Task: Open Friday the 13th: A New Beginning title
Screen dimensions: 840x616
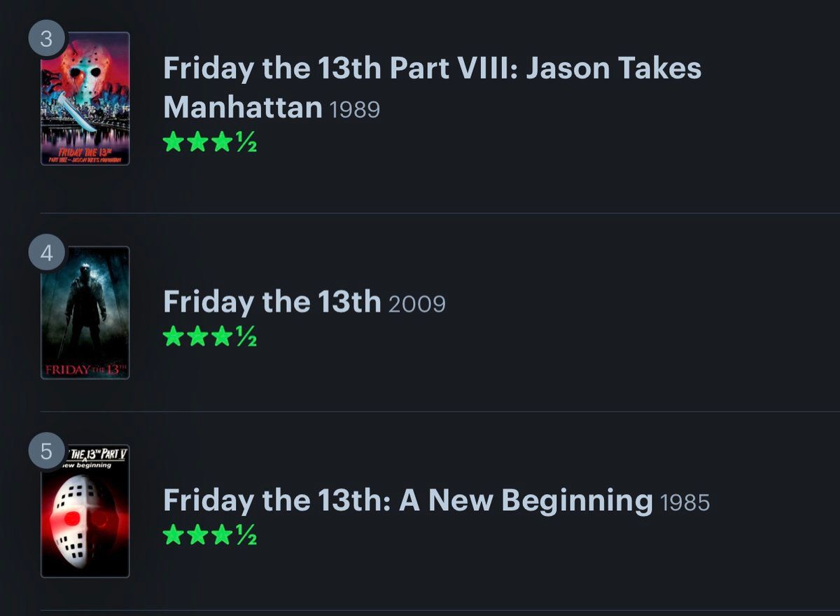Action: [407, 500]
